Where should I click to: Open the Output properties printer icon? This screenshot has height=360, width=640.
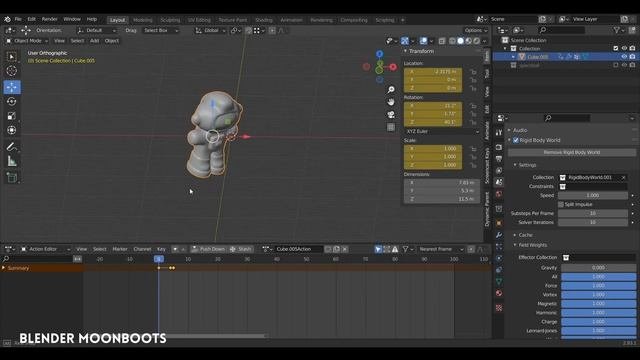[x=499, y=159]
